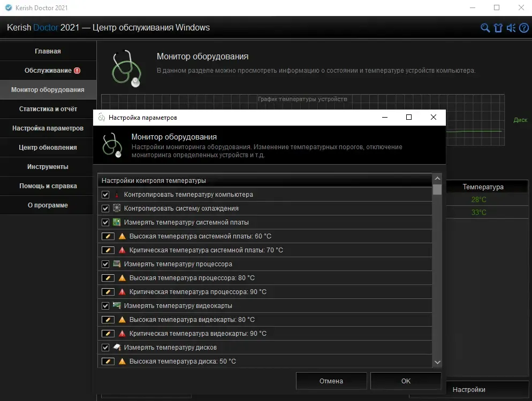The width and height of the screenshot is (532, 401).
Task: Select Монитор оборудования in sidebar
Action: tap(48, 90)
